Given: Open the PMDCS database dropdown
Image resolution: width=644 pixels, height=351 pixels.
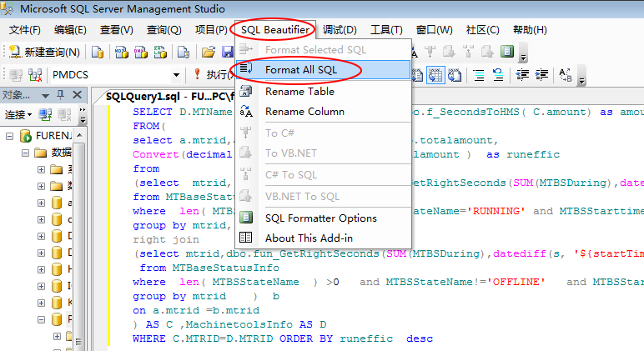Looking at the screenshot, I should point(176,75).
